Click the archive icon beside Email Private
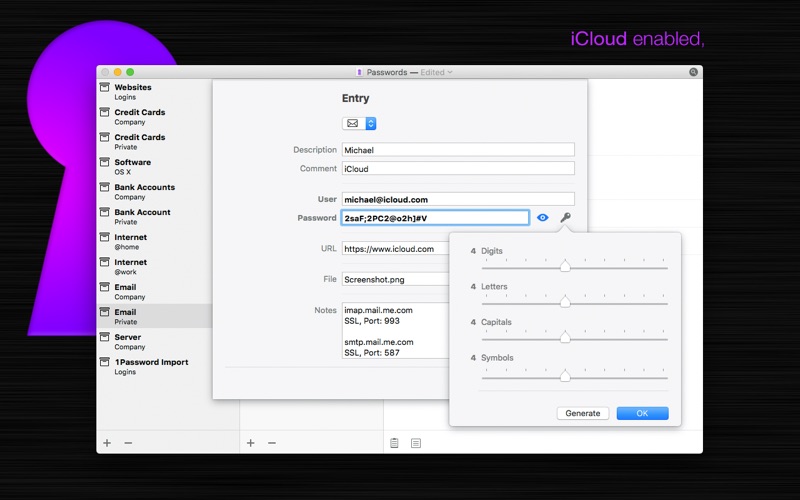This screenshot has width=800, height=500. [x=104, y=312]
